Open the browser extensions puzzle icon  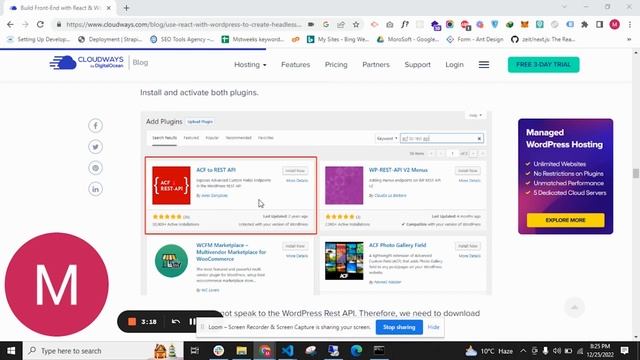(584, 24)
